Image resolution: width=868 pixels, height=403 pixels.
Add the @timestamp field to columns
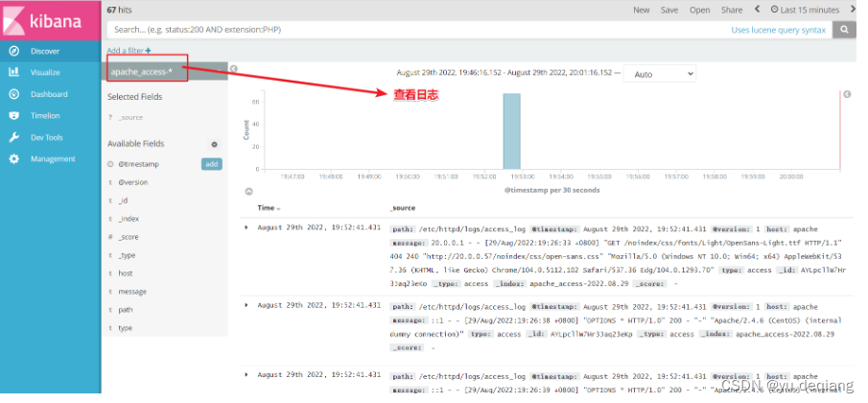click(211, 164)
